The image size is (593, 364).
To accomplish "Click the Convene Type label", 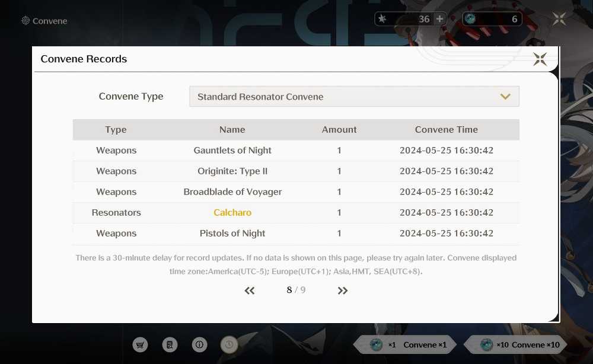I will [131, 97].
